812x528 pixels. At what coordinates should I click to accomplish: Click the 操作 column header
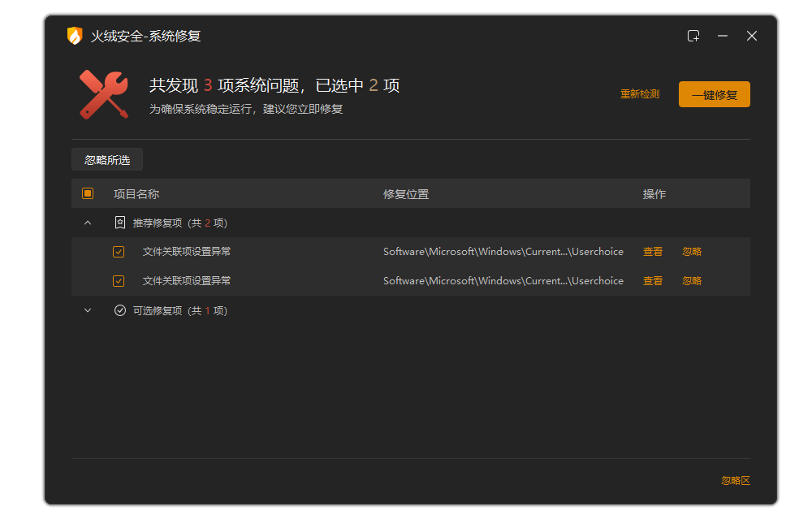[x=654, y=194]
